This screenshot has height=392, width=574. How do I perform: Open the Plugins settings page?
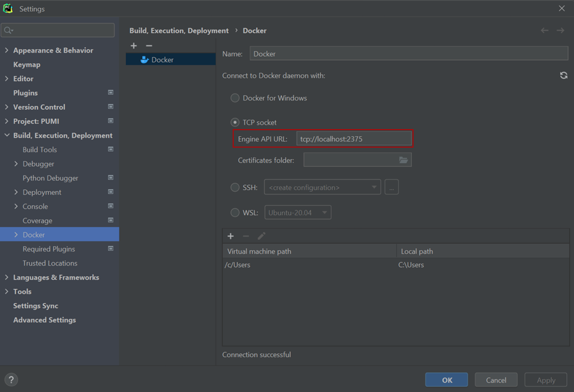coord(26,93)
